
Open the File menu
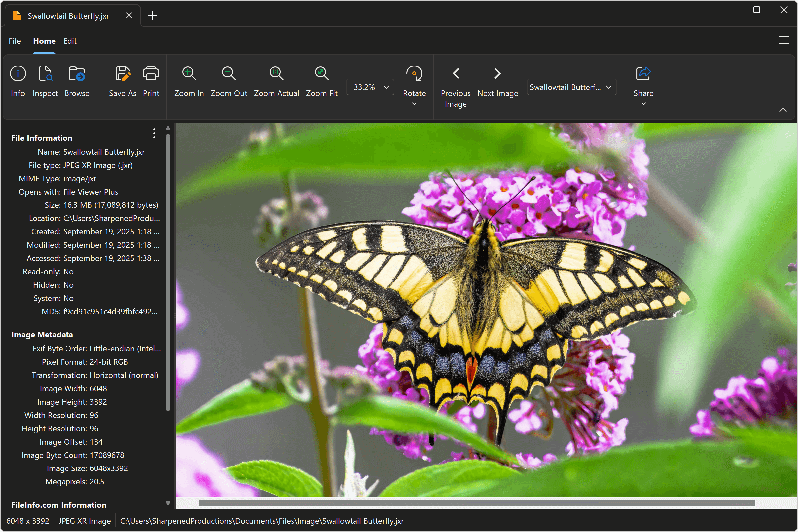coord(14,41)
